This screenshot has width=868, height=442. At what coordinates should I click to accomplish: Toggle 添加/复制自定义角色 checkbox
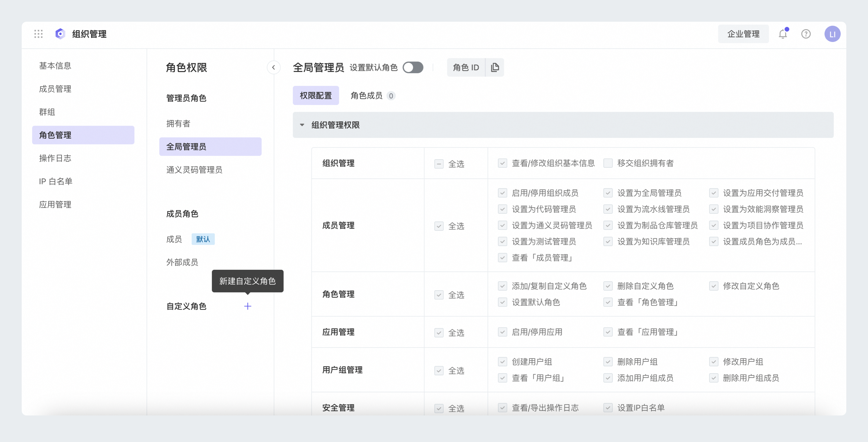point(502,286)
